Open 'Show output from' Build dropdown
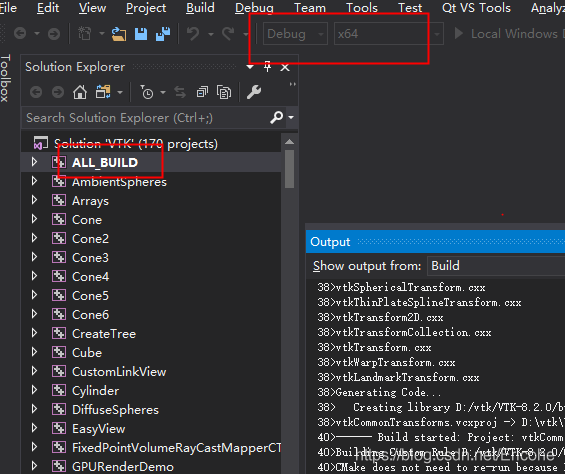565x474 pixels. (496, 266)
